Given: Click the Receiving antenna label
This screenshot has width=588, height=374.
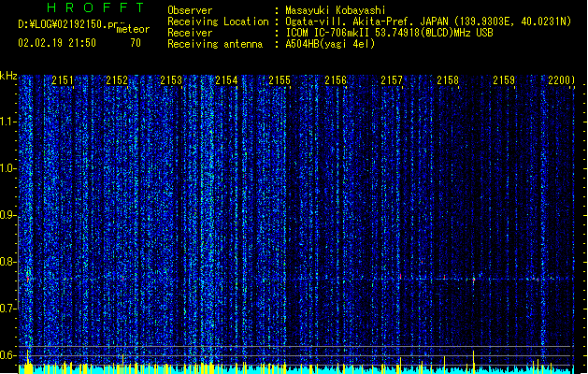Looking at the screenshot, I should [215, 44].
